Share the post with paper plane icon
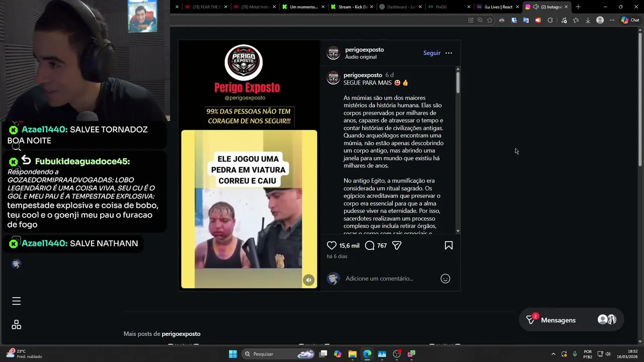 [x=396, y=245]
